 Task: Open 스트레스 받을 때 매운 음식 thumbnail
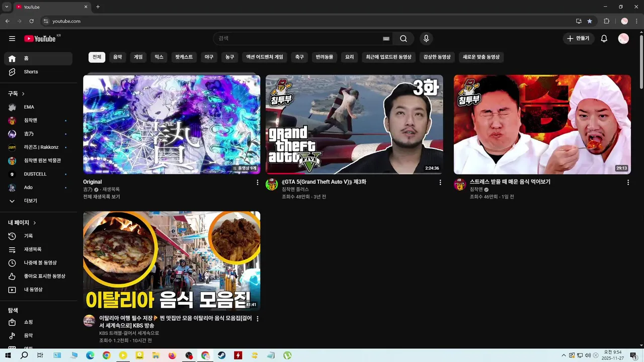click(542, 125)
